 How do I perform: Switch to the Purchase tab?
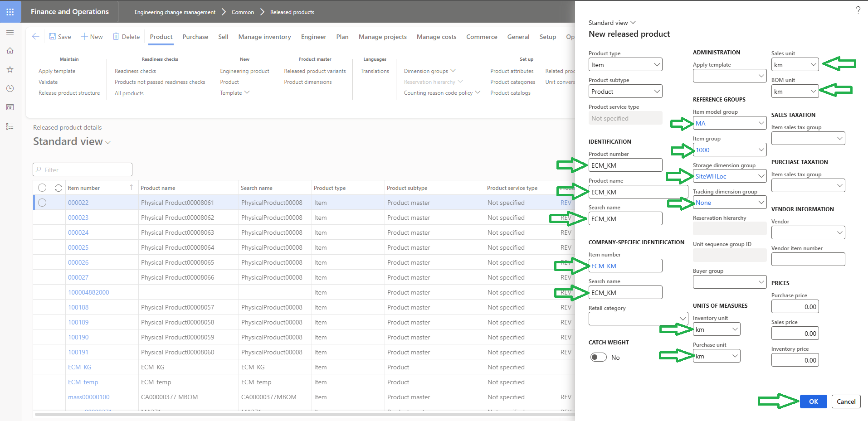pyautogui.click(x=195, y=37)
